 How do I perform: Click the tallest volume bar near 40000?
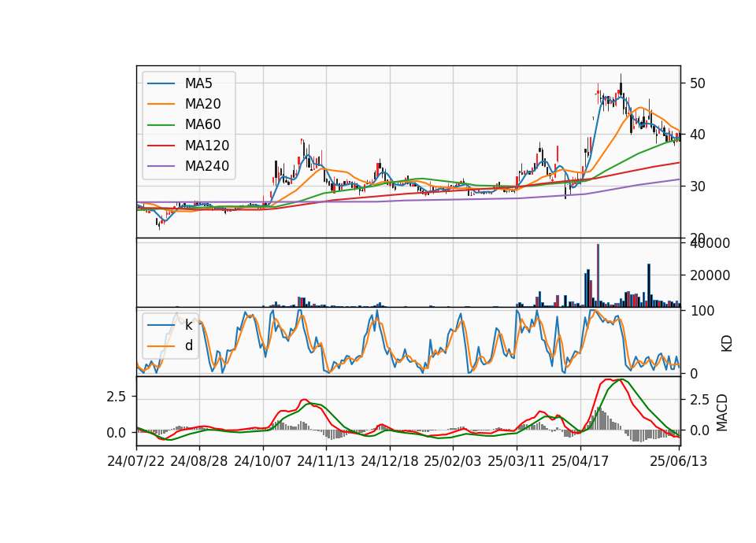pos(598,275)
